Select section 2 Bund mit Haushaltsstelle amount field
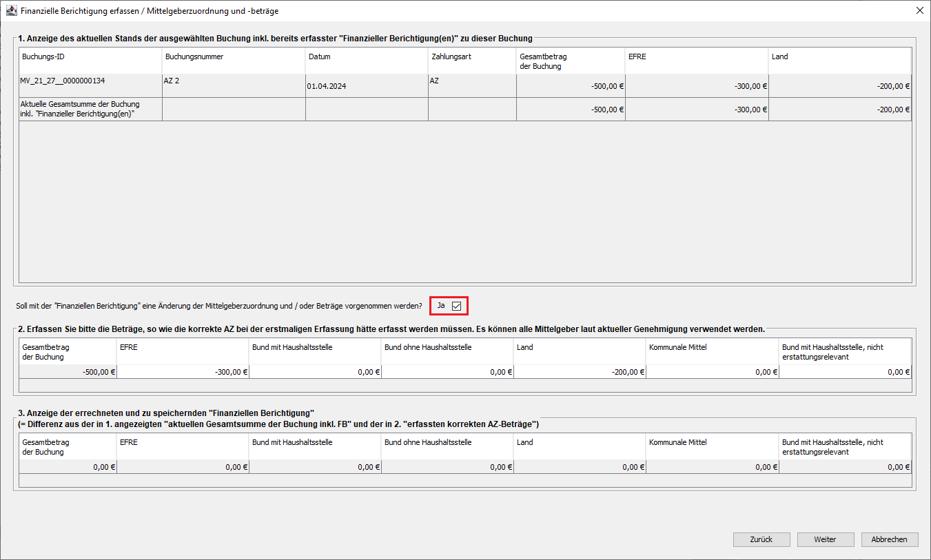The image size is (931, 560). (315, 372)
